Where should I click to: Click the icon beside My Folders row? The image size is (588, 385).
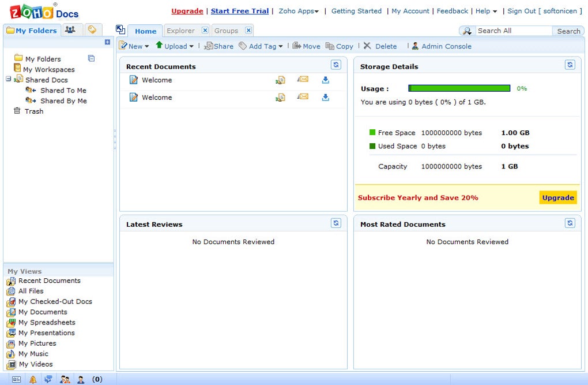(91, 58)
